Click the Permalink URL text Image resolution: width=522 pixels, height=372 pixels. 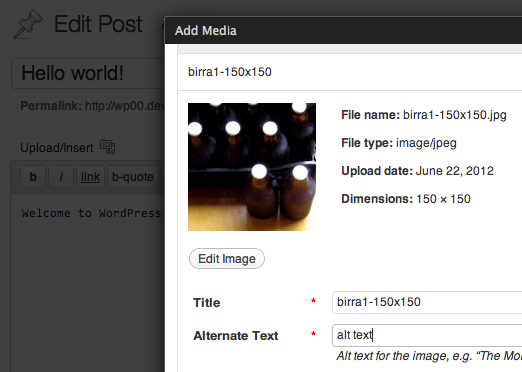(125, 106)
